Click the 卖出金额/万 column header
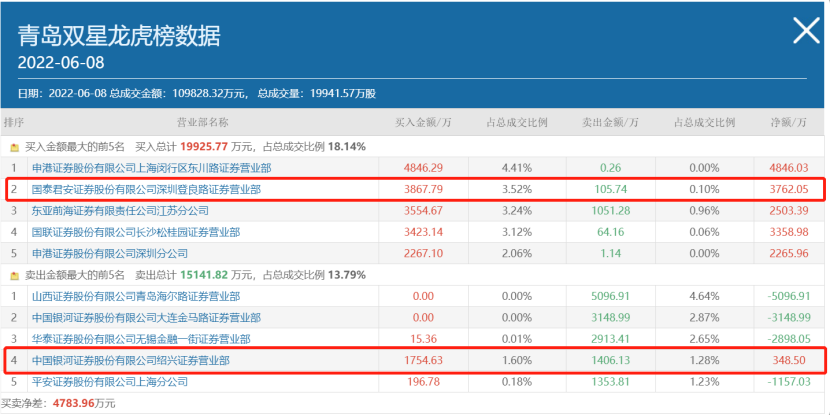 tap(610, 123)
